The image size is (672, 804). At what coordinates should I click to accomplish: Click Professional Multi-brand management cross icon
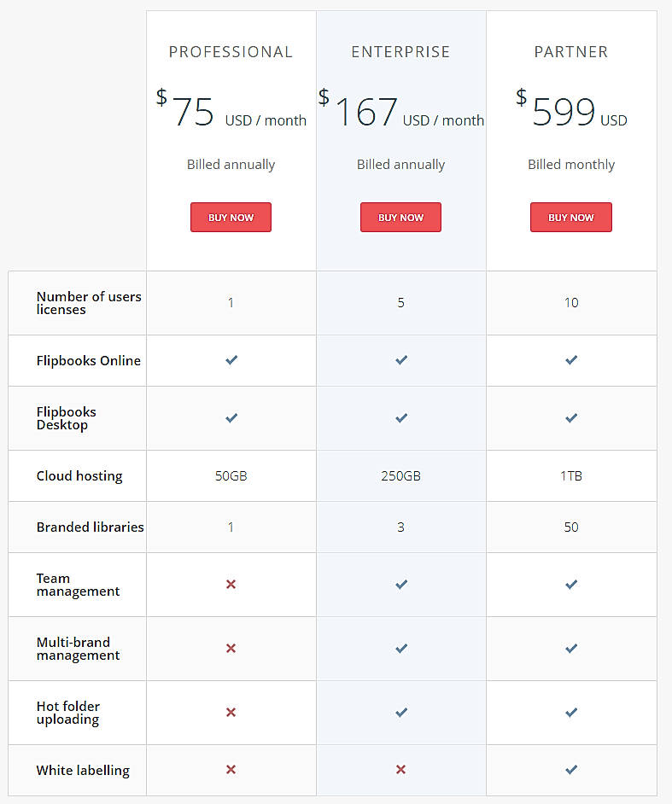[231, 649]
